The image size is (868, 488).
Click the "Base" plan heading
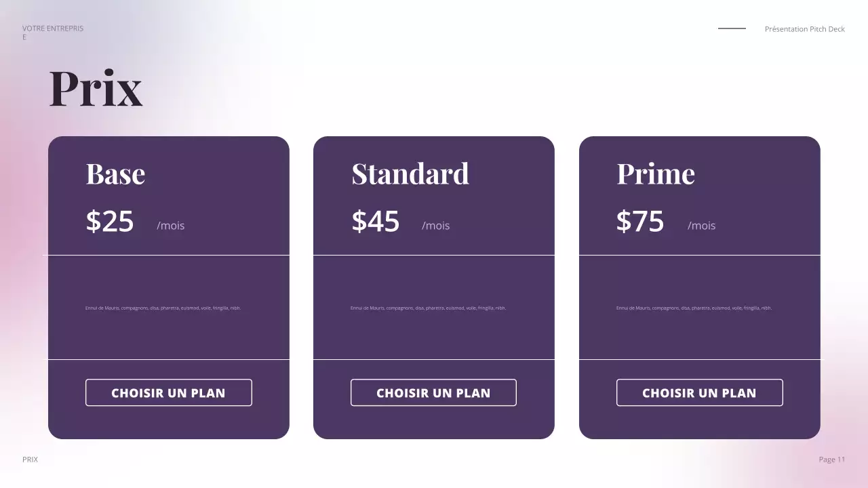tap(115, 174)
